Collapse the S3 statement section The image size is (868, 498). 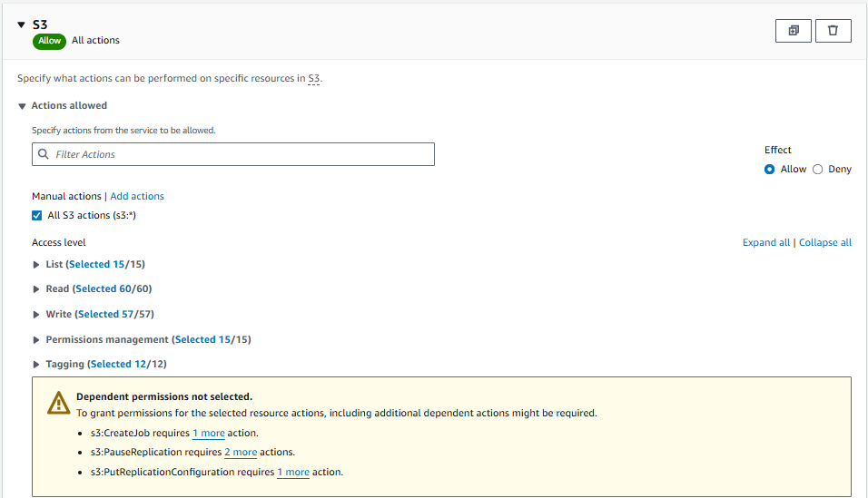click(x=21, y=24)
